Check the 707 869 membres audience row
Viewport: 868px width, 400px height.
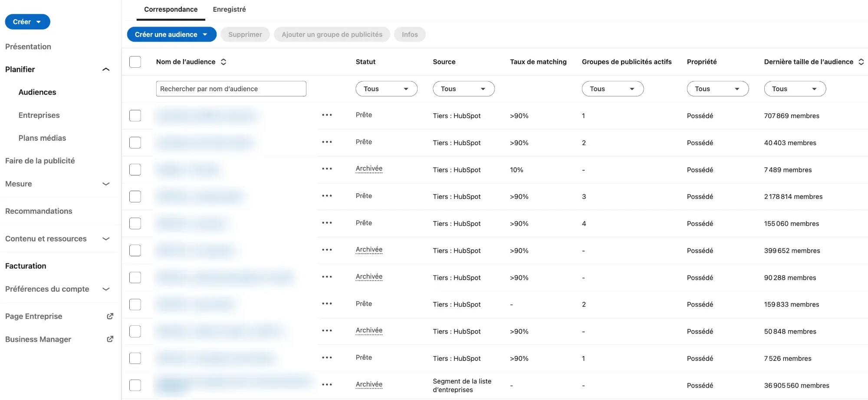(x=135, y=116)
